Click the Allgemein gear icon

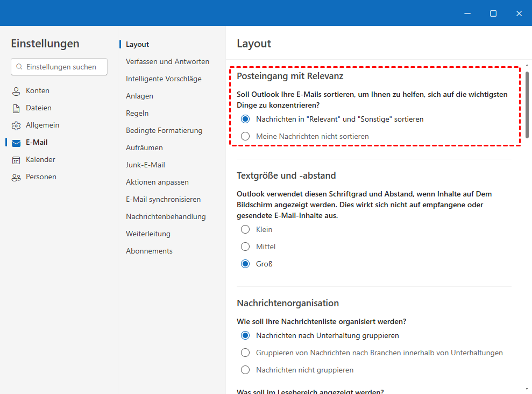(16, 125)
